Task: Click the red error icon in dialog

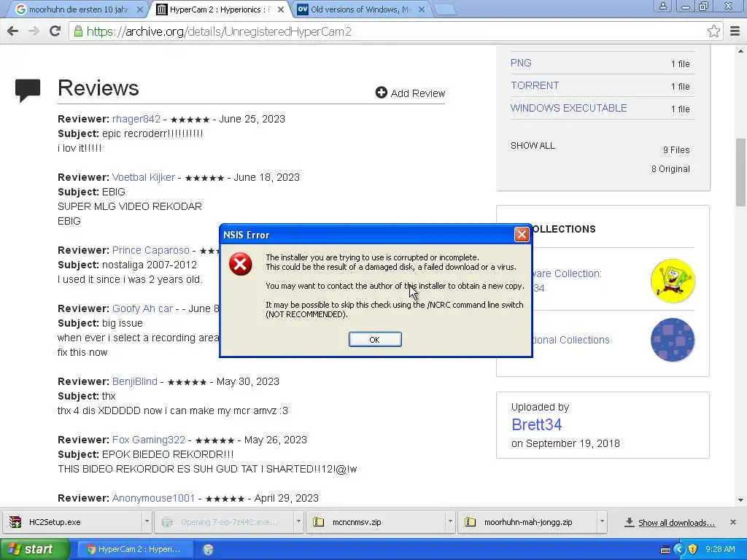Action: [x=241, y=264]
